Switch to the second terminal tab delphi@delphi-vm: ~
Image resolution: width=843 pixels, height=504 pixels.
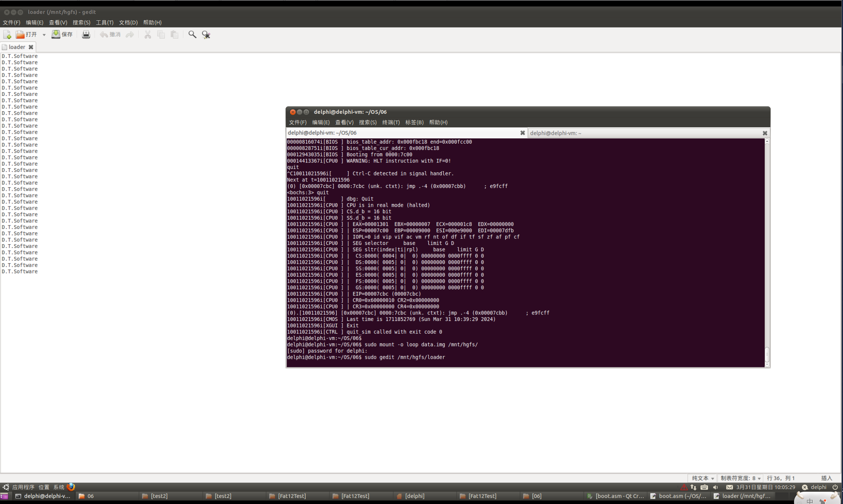click(556, 133)
